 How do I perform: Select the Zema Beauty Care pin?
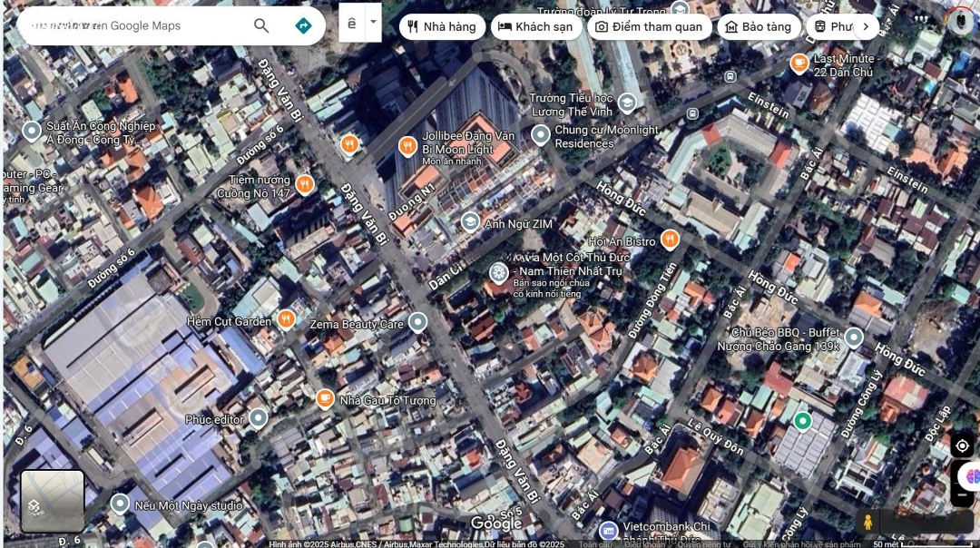[x=417, y=322]
